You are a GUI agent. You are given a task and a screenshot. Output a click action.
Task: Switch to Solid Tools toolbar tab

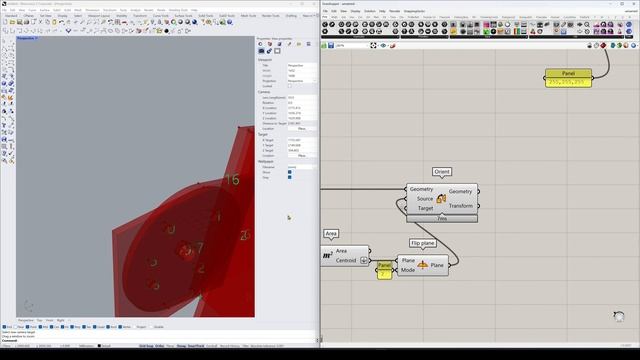[205, 16]
